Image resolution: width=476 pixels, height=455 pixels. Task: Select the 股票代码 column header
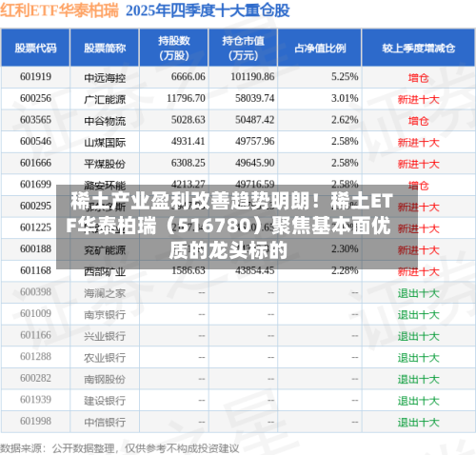pyautogui.click(x=35, y=48)
